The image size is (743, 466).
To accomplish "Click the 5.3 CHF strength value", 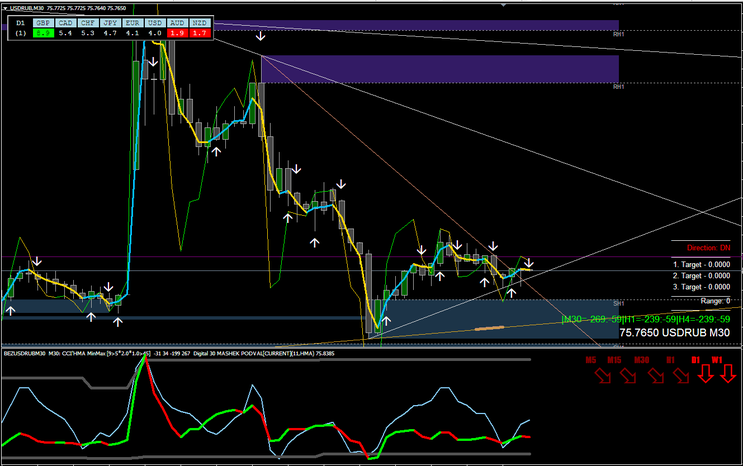I will tap(88, 33).
